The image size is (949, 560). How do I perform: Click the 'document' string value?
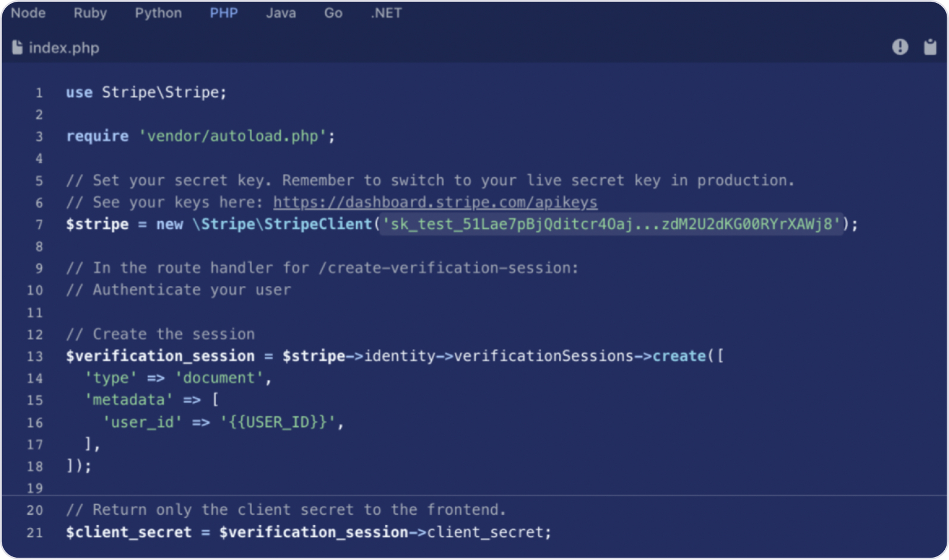pos(219,378)
